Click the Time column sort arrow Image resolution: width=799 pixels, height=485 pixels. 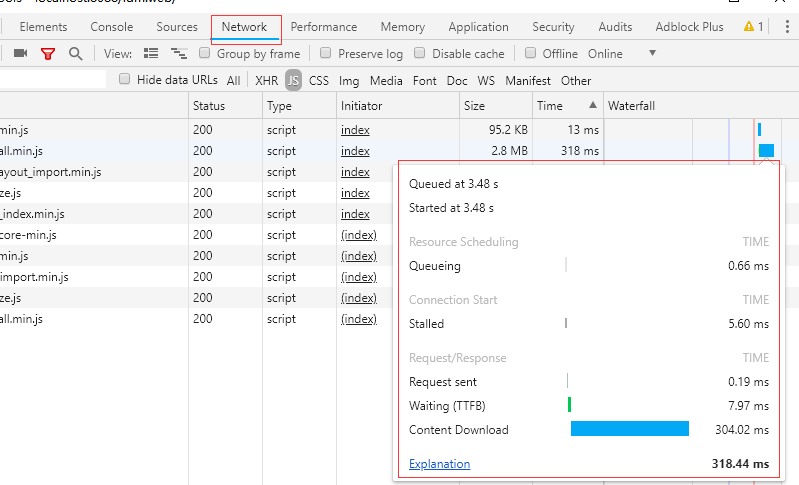[x=593, y=105]
